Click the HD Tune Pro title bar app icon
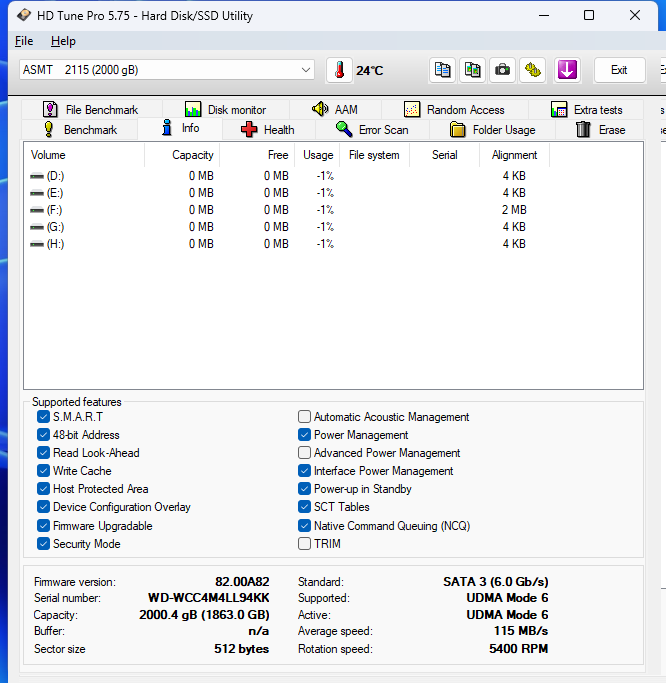Viewport: 666px width, 683px height. (24, 15)
